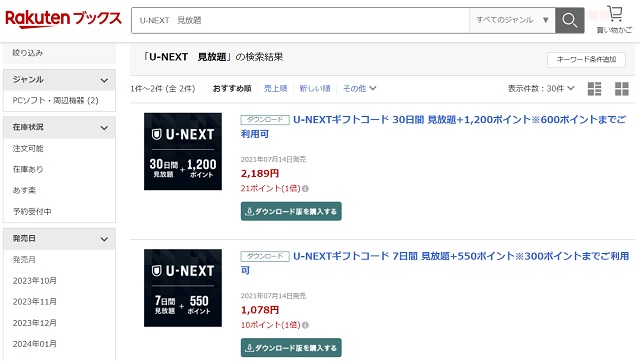Switch to grid view layout icon

622,89
